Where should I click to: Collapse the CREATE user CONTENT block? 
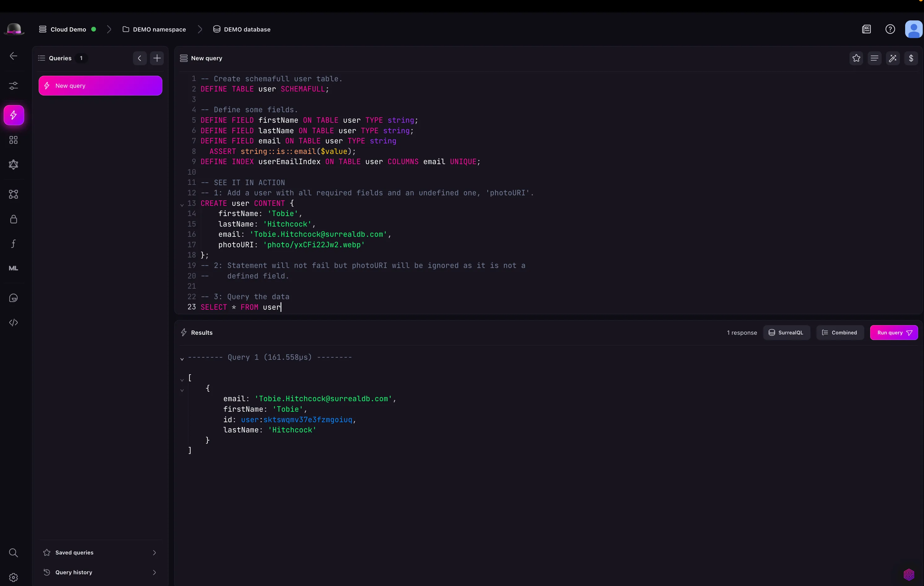(x=182, y=205)
